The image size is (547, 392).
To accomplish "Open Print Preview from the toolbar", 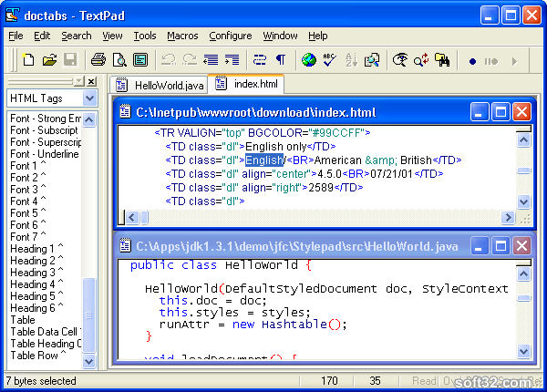I will pos(119,60).
